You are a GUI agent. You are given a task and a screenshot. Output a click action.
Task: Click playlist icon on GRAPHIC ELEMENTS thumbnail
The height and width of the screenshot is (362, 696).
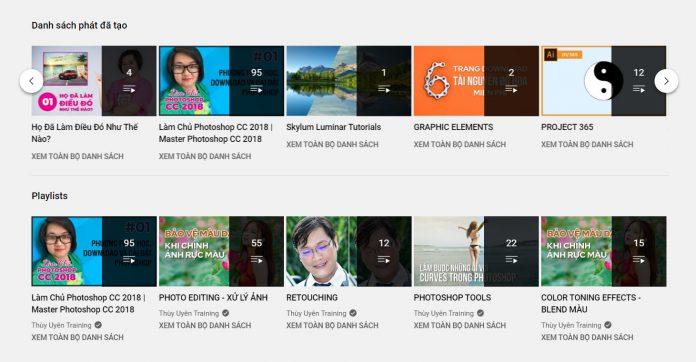point(511,89)
